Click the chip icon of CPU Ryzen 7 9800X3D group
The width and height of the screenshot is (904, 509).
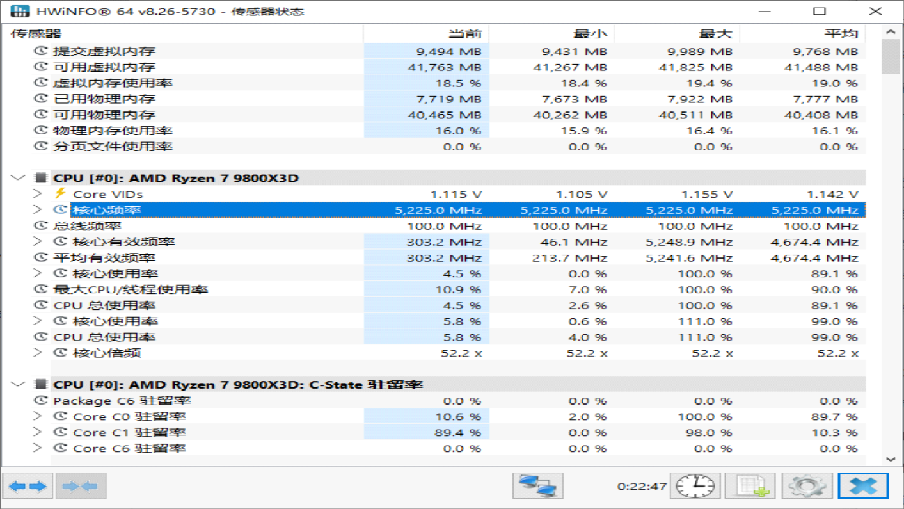[x=40, y=178]
